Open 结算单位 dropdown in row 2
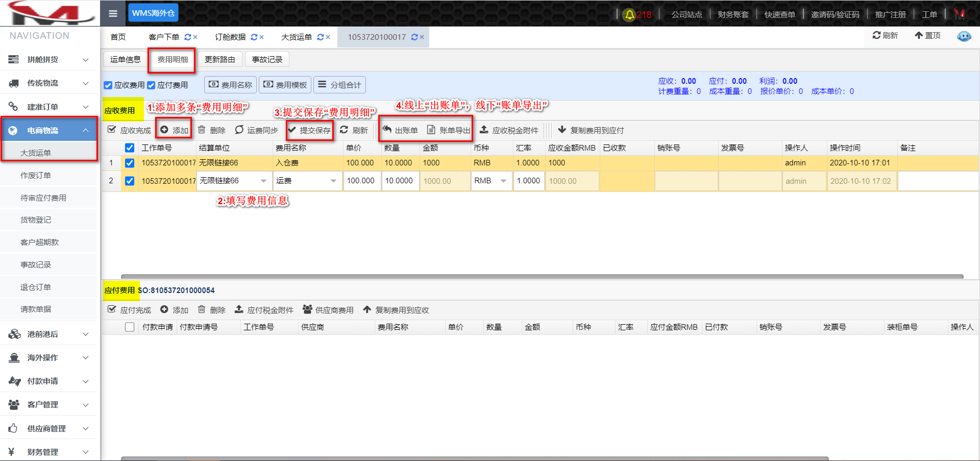The height and width of the screenshot is (461, 980). tap(263, 181)
